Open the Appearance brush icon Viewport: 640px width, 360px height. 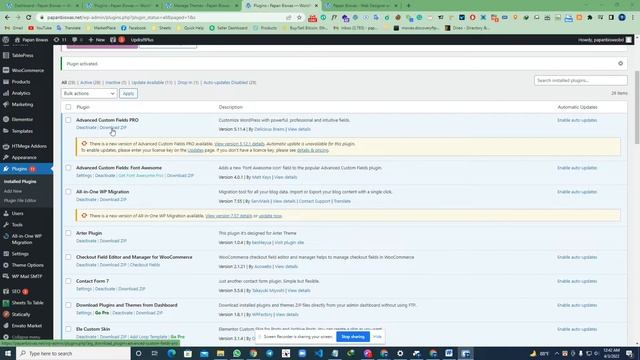point(6,157)
